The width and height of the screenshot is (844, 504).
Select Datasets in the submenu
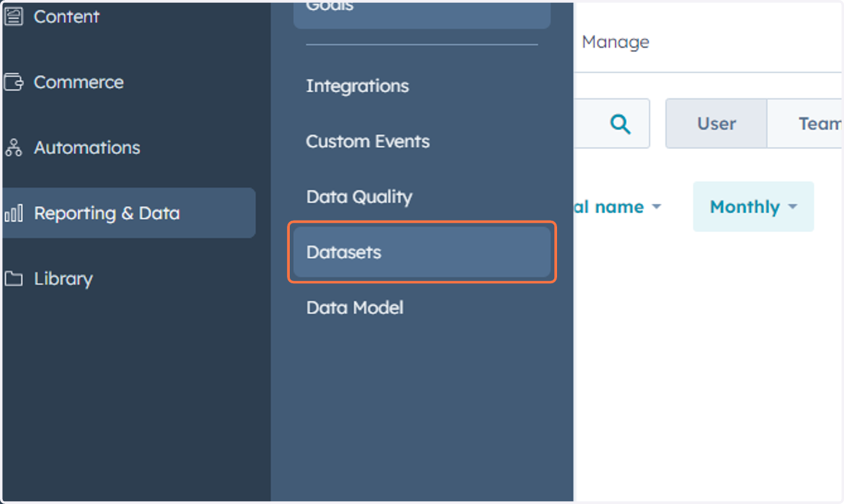[x=422, y=252]
